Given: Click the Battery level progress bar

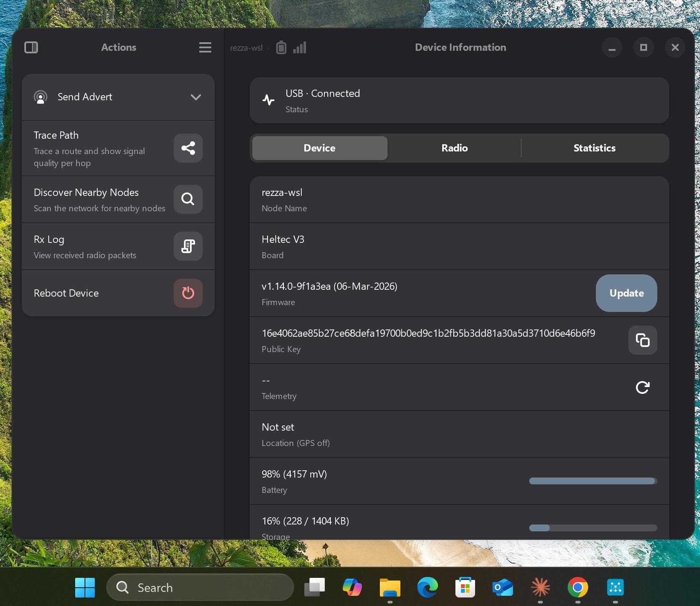Looking at the screenshot, I should 593,481.
